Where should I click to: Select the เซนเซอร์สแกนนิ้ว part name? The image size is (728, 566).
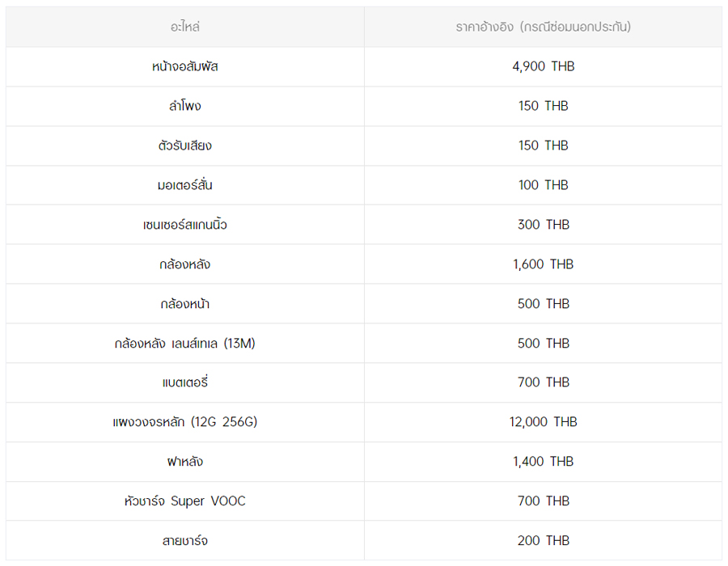click(184, 225)
